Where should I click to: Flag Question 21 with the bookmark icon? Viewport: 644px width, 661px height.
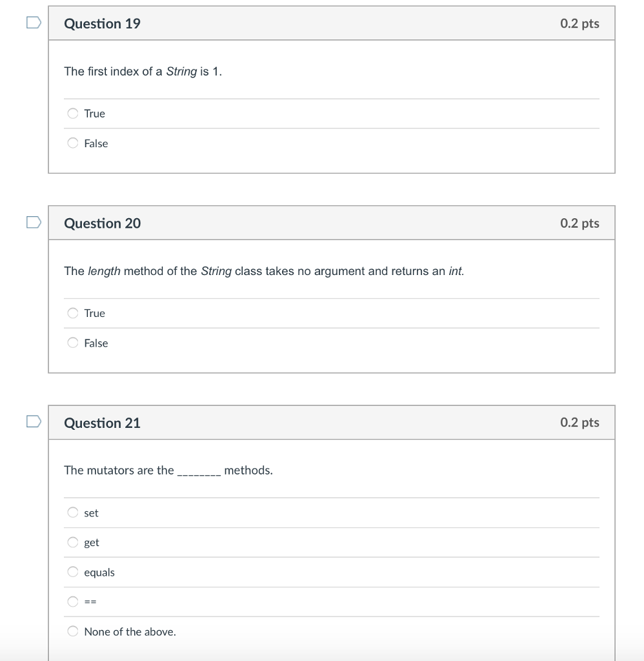tap(34, 422)
